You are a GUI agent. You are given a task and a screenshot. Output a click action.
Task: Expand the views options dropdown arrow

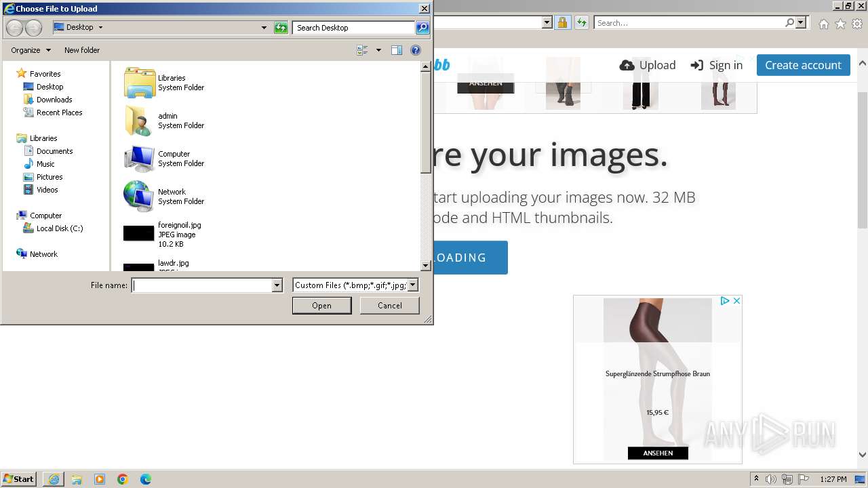[x=378, y=50]
